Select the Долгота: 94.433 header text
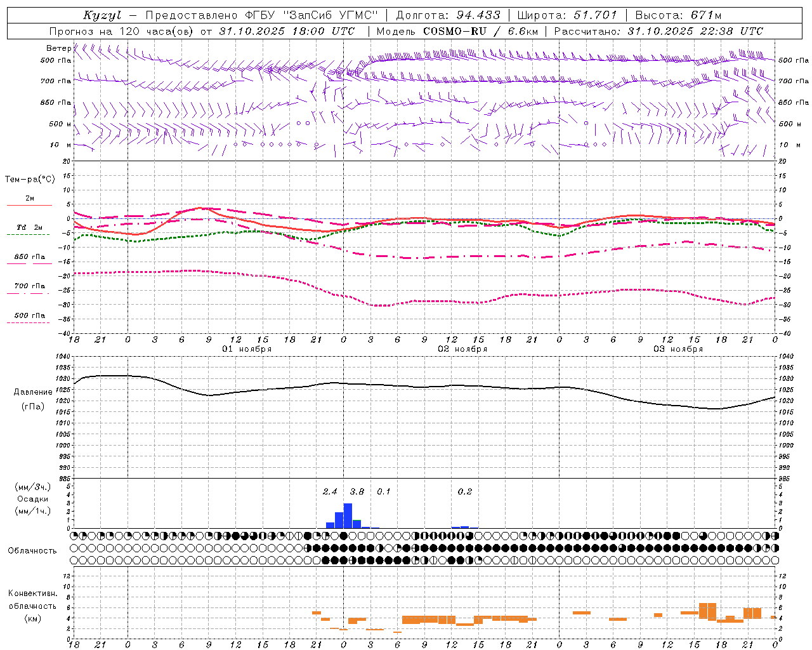The height and width of the screenshot is (650, 812). pyautogui.click(x=448, y=15)
